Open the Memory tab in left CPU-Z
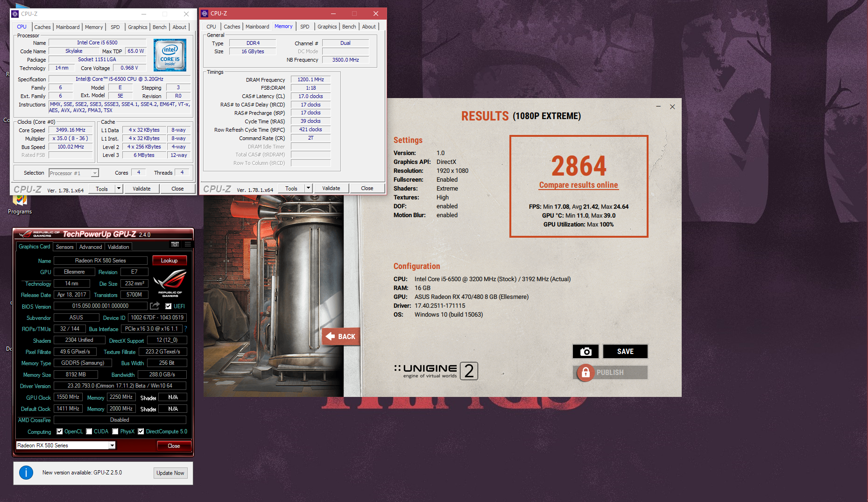Image resolution: width=868 pixels, height=502 pixels. click(x=94, y=27)
